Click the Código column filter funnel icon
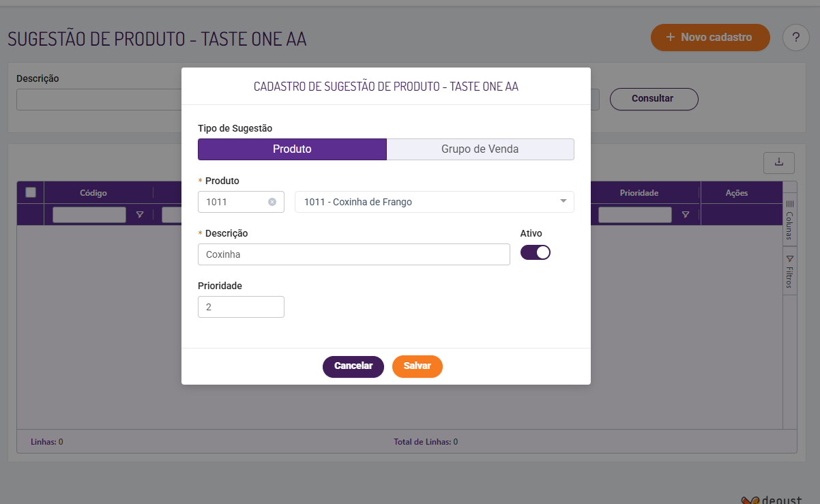 140,215
